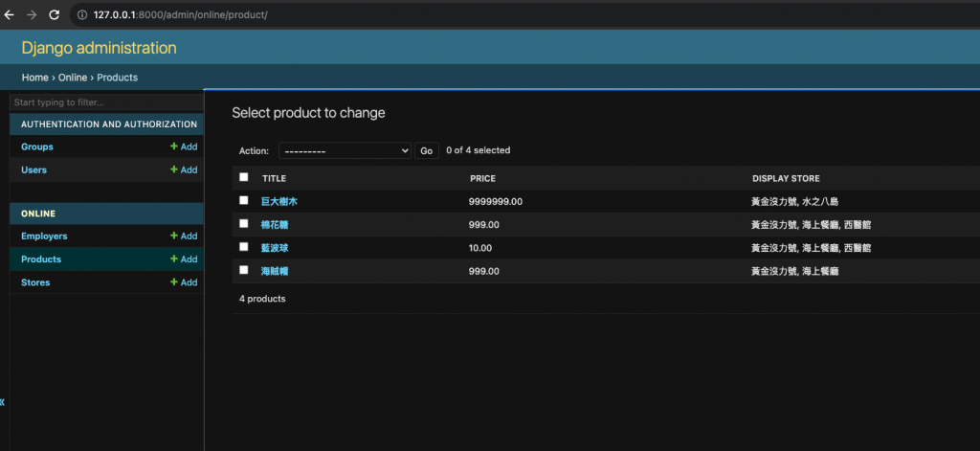Open Employers in the sidebar
The height and width of the screenshot is (451, 980).
click(x=44, y=236)
